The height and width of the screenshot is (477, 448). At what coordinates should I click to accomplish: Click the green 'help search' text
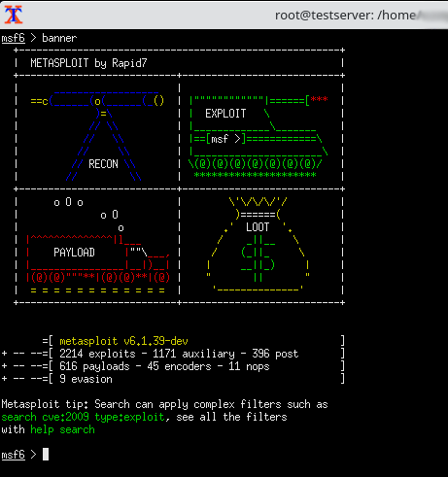(x=62, y=429)
